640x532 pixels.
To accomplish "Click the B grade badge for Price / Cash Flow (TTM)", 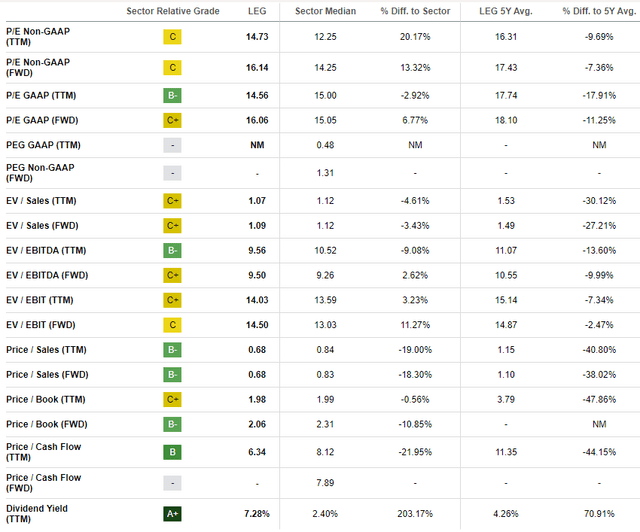I will (173, 450).
